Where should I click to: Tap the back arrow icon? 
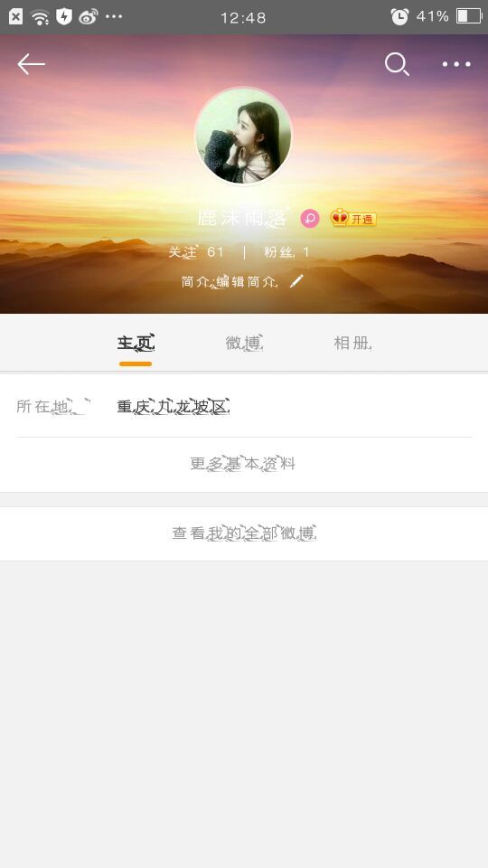(31, 64)
